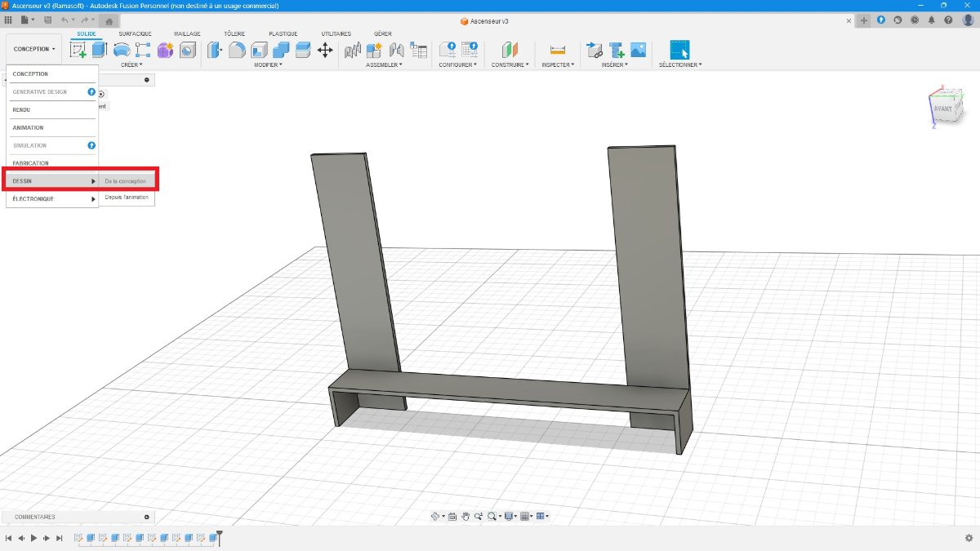Click the Offset Plane icon in Construire
This screenshot has height=551, width=980.
tap(510, 50)
